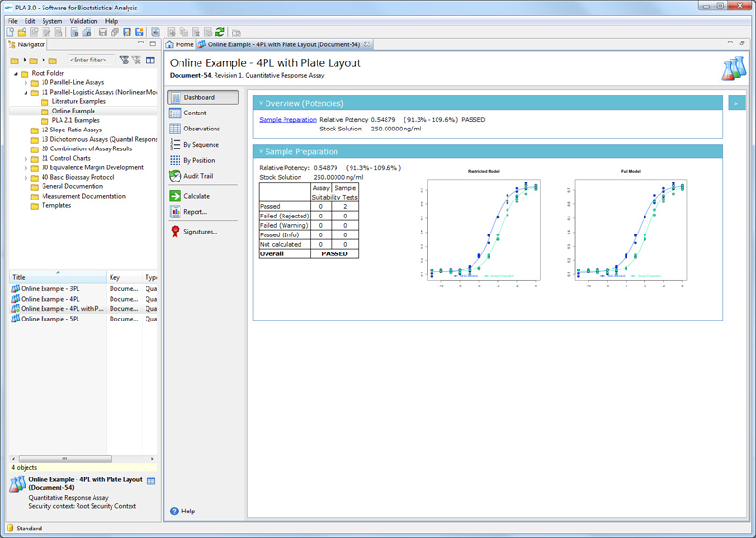Click the navigator Enter filter field
Image resolution: width=756 pixels, height=538 pixels.
point(91,60)
